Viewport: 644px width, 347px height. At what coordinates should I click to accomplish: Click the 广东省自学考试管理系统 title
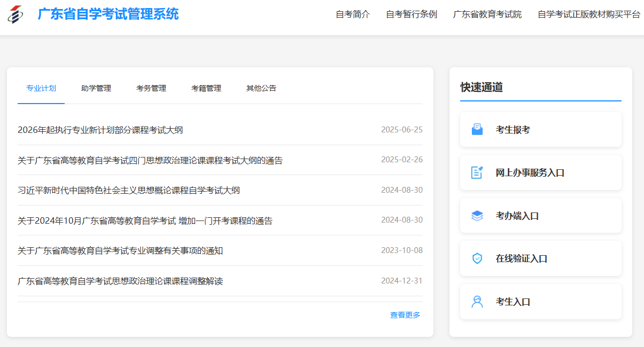108,14
